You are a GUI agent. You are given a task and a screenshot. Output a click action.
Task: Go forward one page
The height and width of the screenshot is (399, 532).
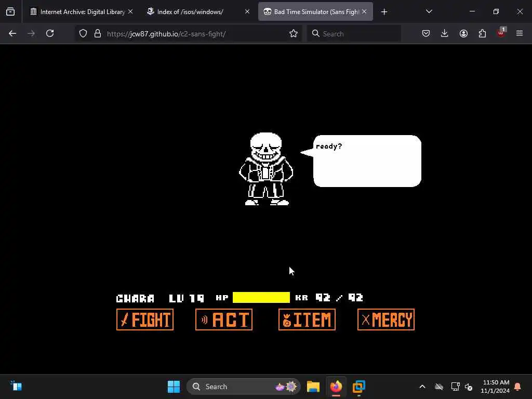coord(31,34)
